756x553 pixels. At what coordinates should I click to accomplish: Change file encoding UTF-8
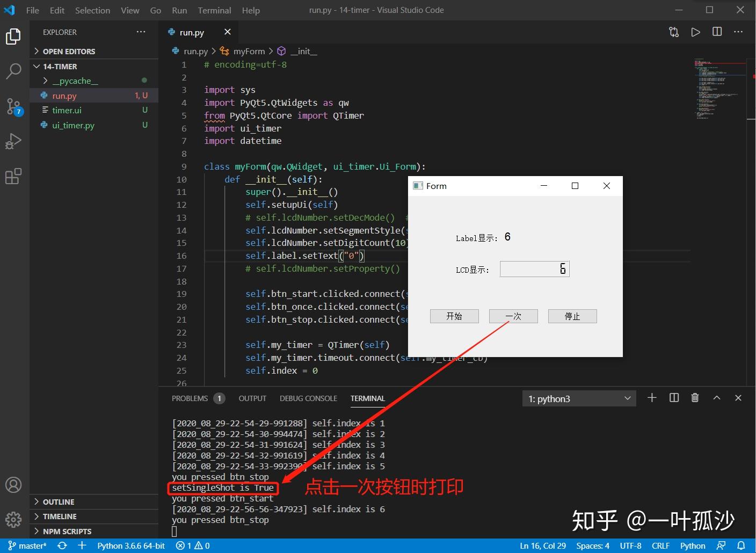pyautogui.click(x=631, y=545)
